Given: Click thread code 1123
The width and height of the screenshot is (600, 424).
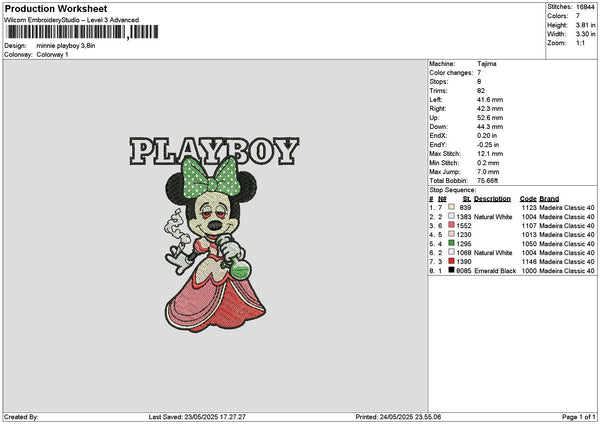Looking at the screenshot, I should (x=529, y=207).
